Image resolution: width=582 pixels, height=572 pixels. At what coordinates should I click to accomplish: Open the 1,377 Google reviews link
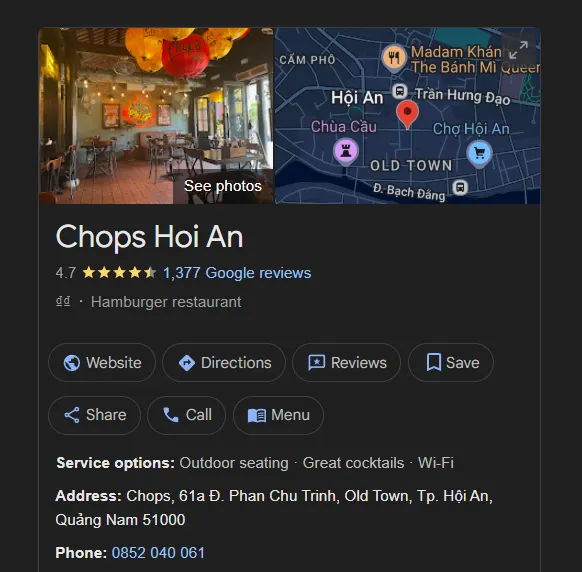pos(237,273)
